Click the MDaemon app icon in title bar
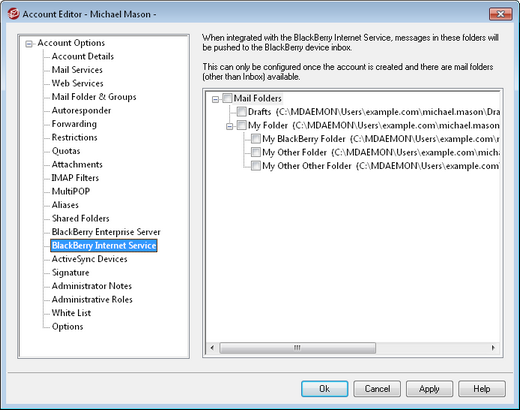 coord(13,14)
